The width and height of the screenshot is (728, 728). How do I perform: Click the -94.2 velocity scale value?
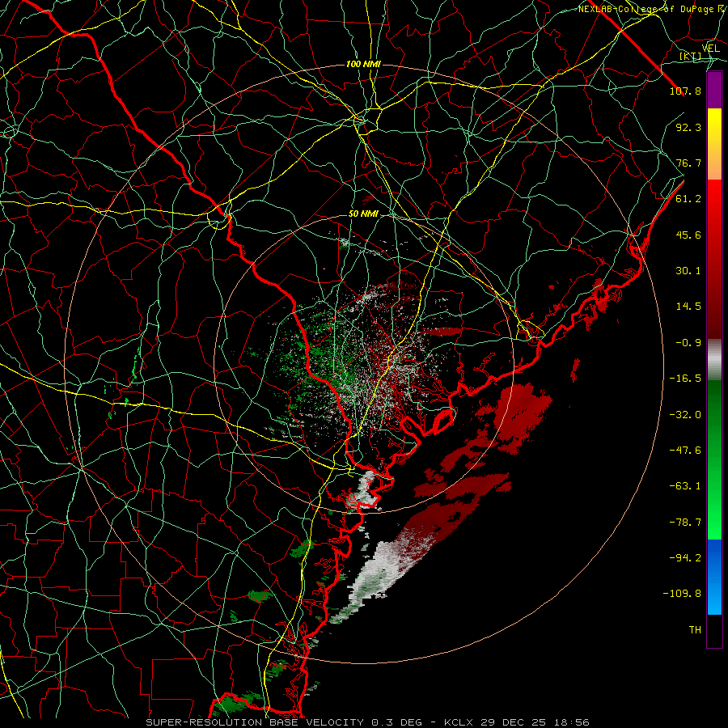(685, 558)
